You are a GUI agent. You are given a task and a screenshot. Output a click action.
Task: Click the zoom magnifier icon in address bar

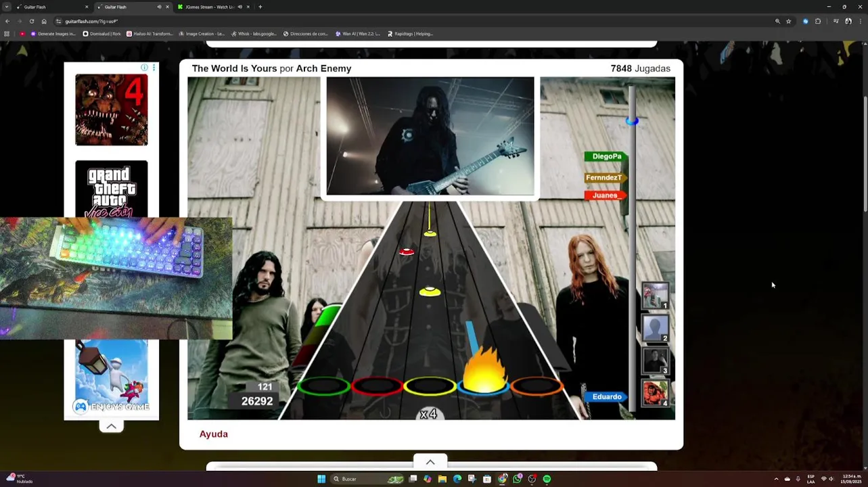point(777,21)
